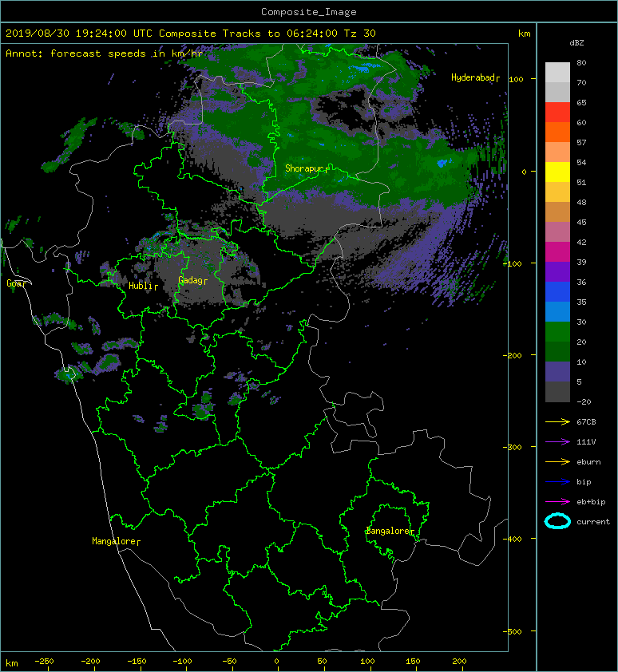Image resolution: width=618 pixels, height=672 pixels.
Task: Select the orange 60-57 dBZ swatch
Action: tap(557, 132)
